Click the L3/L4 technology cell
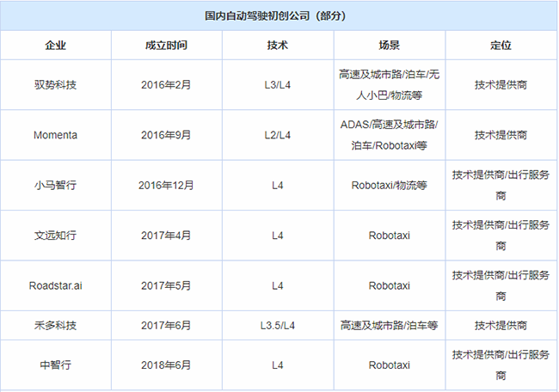The image size is (559, 392). click(x=278, y=85)
